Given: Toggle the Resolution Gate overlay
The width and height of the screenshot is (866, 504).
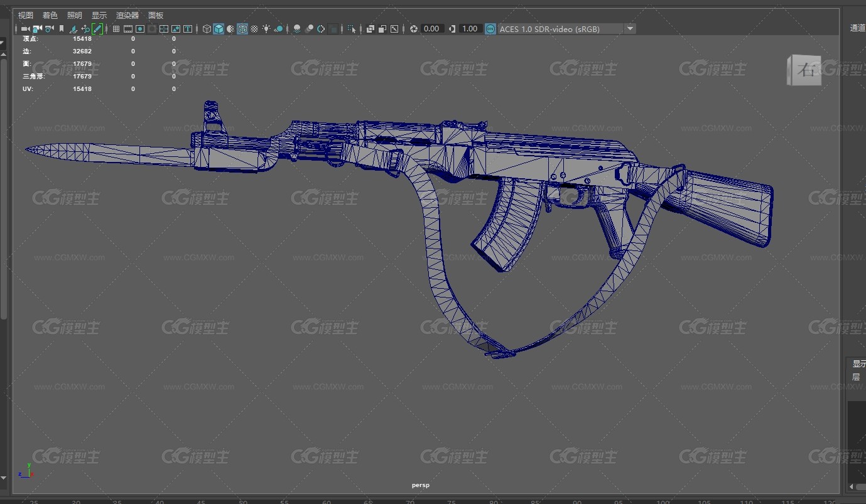Looking at the screenshot, I should coord(140,29).
